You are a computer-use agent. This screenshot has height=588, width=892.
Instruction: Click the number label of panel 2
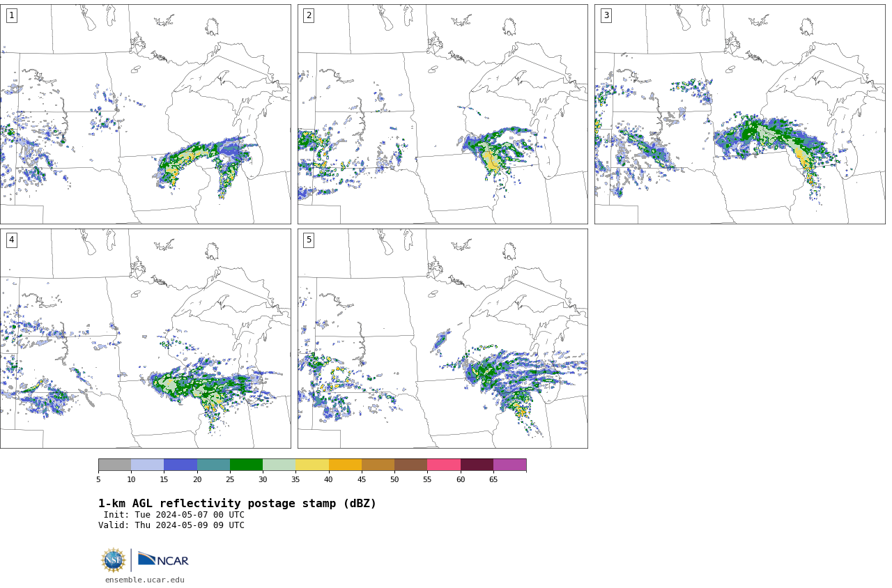pos(309,15)
